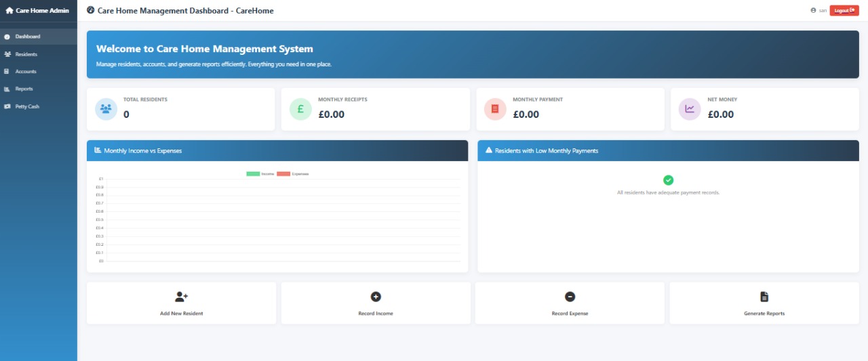Click the Add New Resident label
Image resolution: width=868 pixels, height=361 pixels.
(x=181, y=314)
